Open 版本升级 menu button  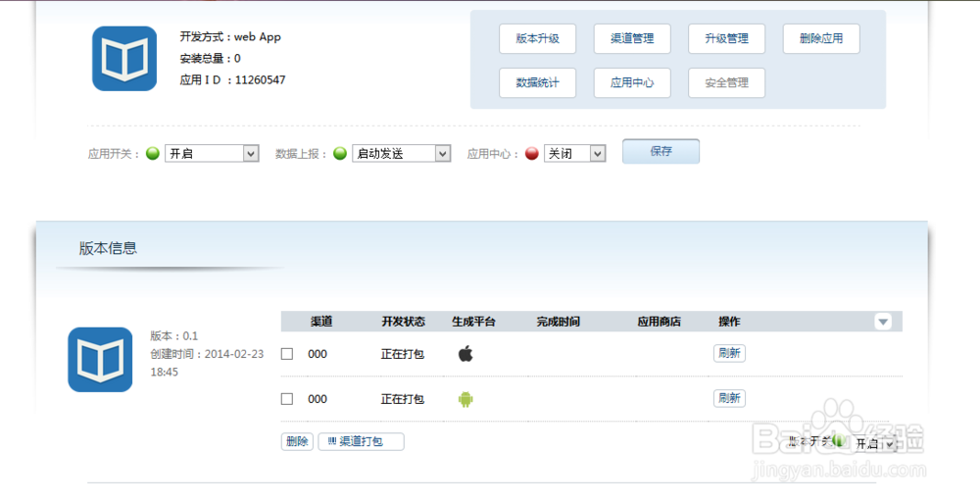point(538,38)
